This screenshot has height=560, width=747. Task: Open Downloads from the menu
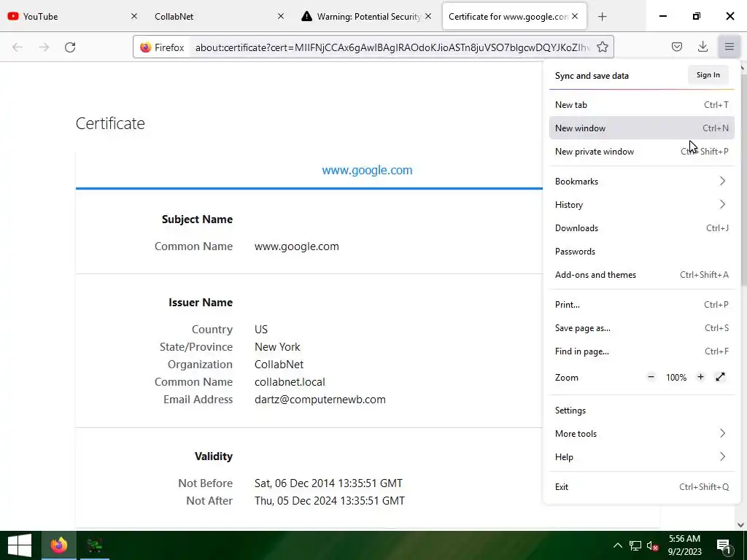642,228
